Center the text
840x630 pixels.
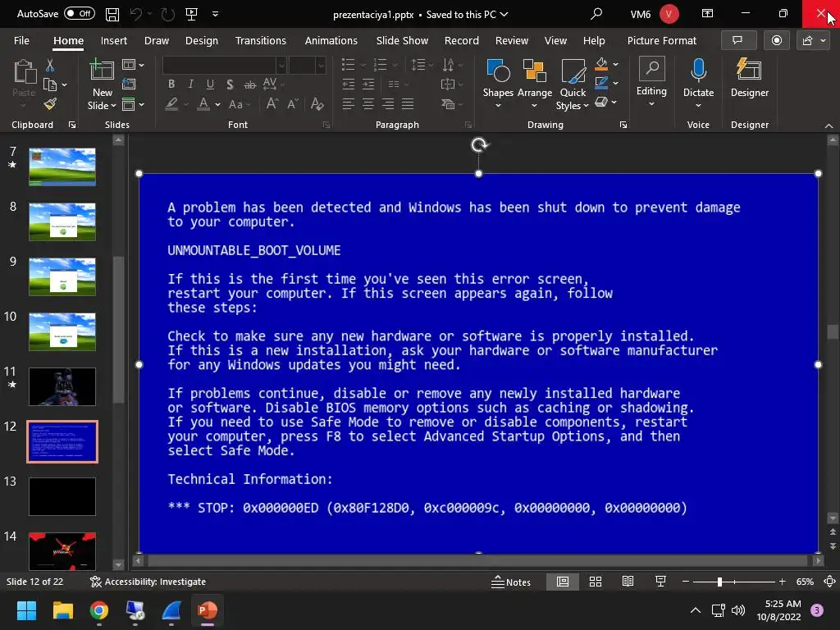point(368,104)
